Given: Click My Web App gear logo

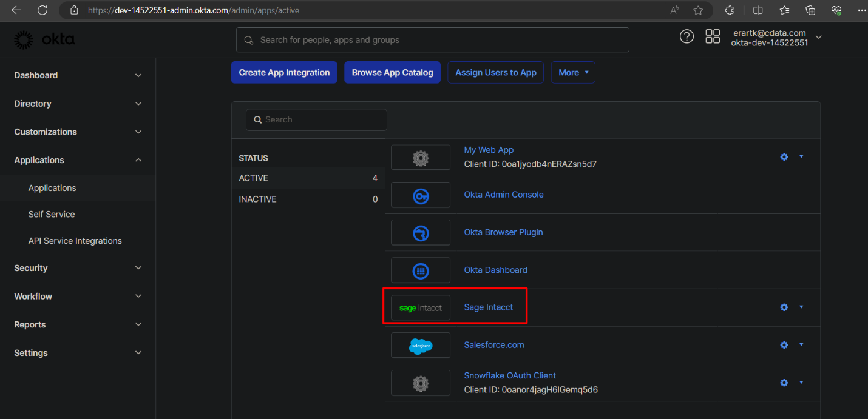Looking at the screenshot, I should point(421,157).
